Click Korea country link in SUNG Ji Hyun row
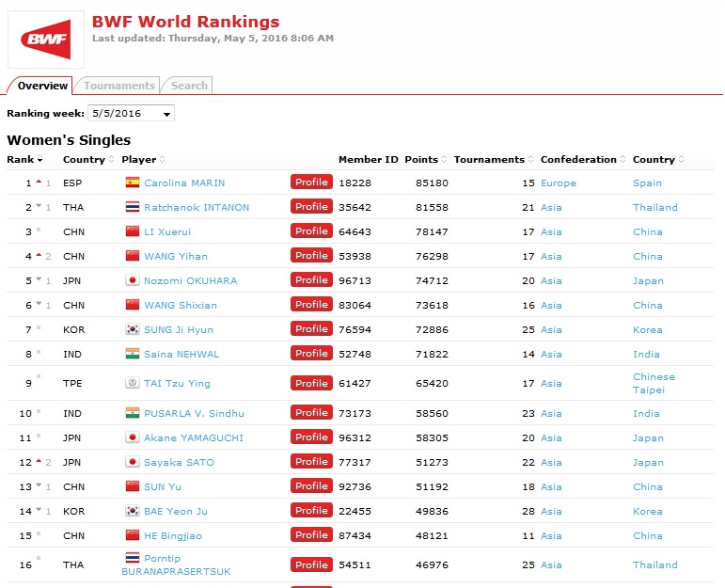The image size is (725, 588). [x=647, y=330]
